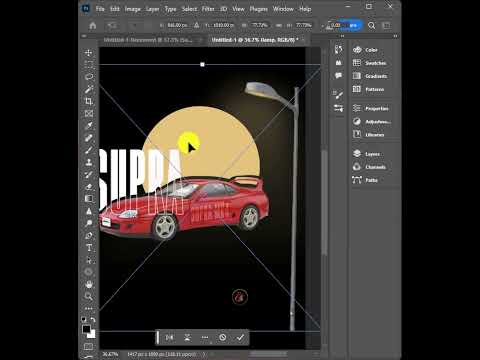This screenshot has height=360, width=480.
Task: Cancel the transform in contextual task bar
Action: click(223, 337)
